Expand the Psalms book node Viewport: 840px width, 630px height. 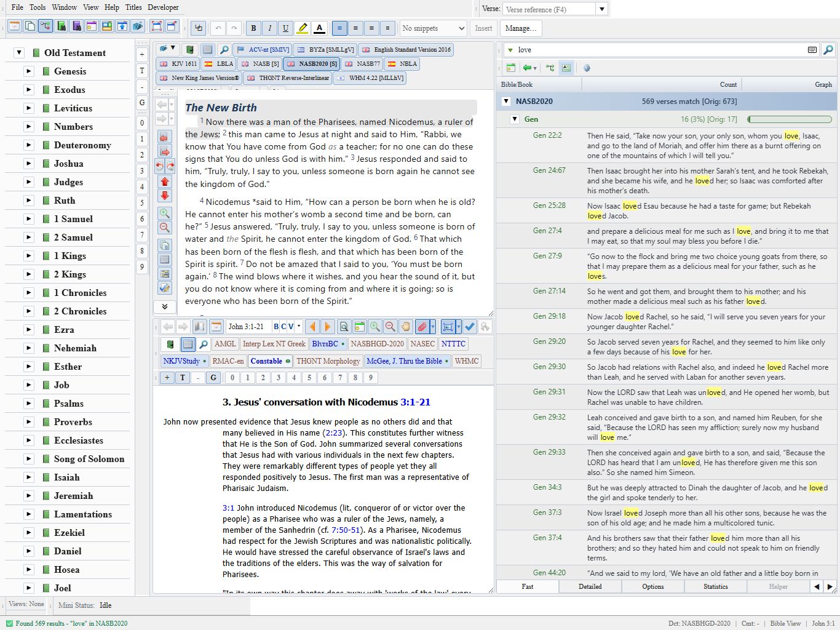point(28,404)
